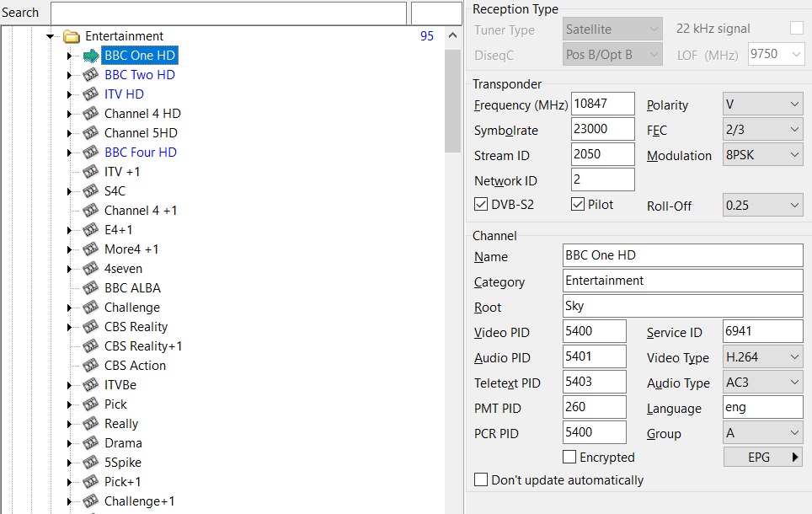
Task: Click the channel icon beside Drama
Action: (91, 443)
